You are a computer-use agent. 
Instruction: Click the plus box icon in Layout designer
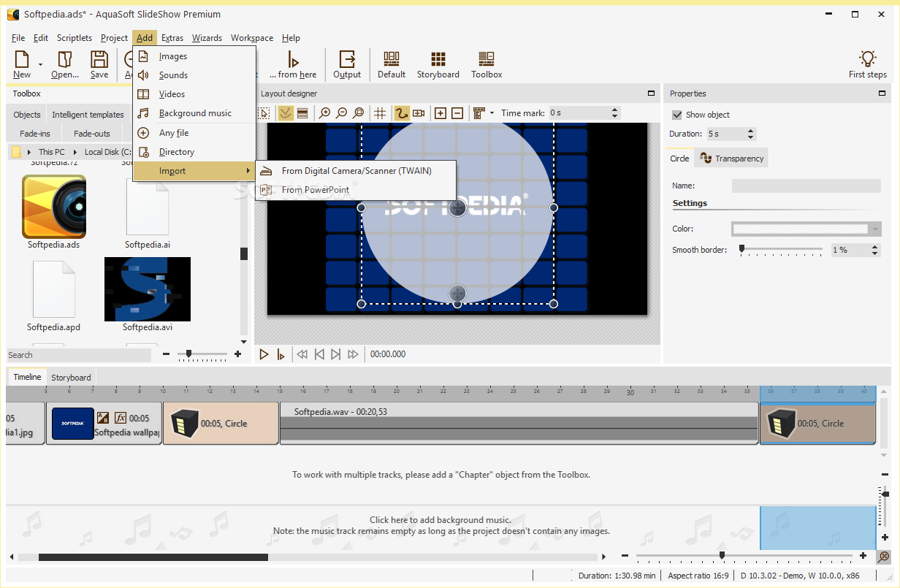(x=441, y=113)
